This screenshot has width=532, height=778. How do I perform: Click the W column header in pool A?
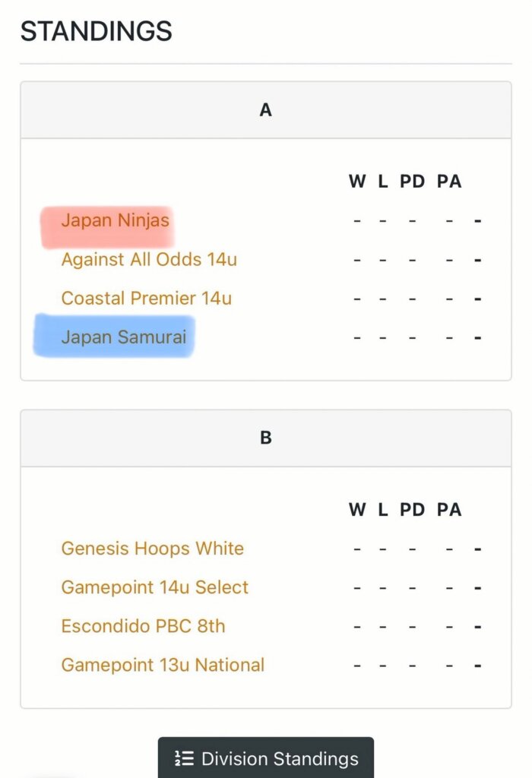[357, 182]
